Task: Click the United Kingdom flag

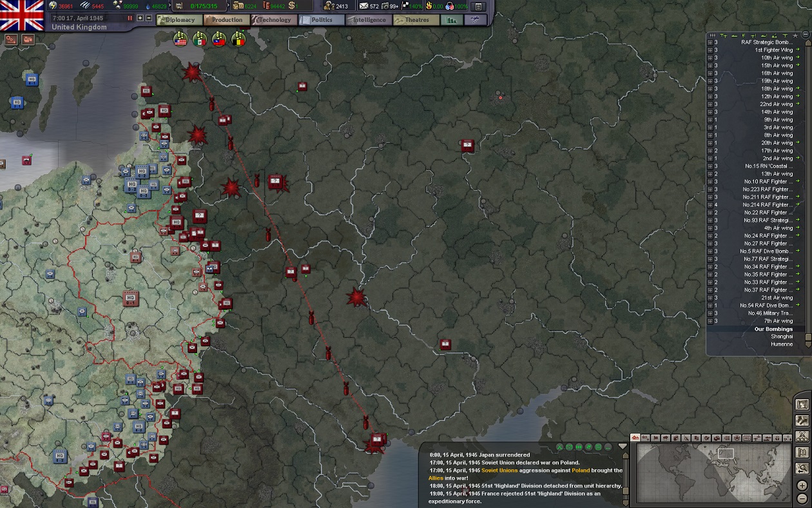Action: pyautogui.click(x=22, y=15)
